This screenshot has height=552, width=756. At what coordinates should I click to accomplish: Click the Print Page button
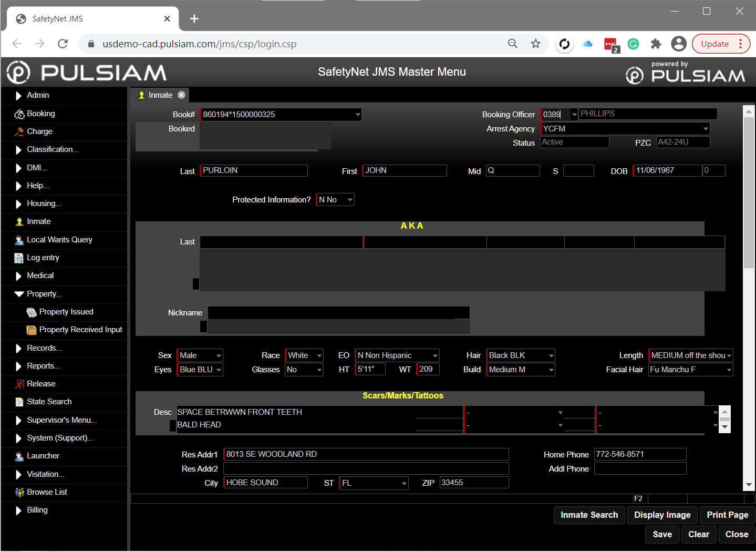click(x=728, y=515)
